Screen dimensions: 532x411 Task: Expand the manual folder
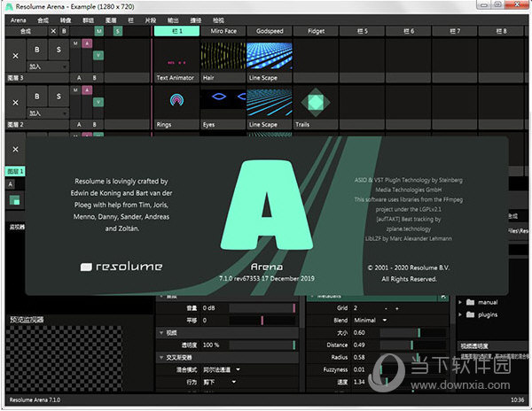point(460,302)
